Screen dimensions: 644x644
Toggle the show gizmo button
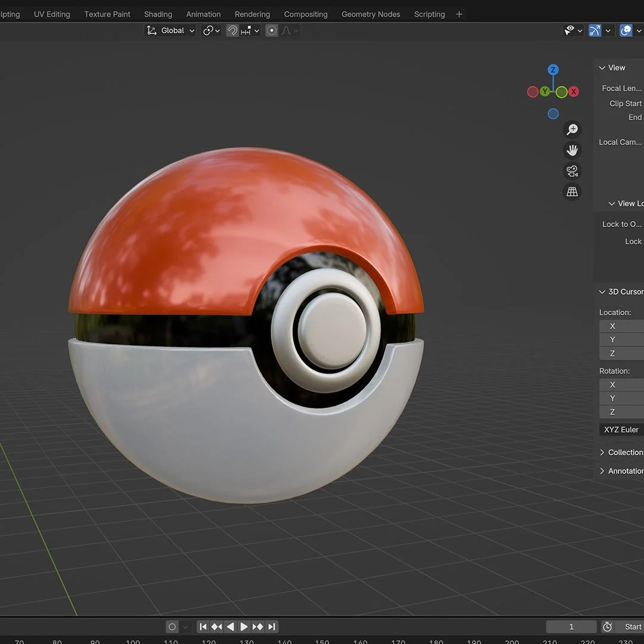point(595,30)
